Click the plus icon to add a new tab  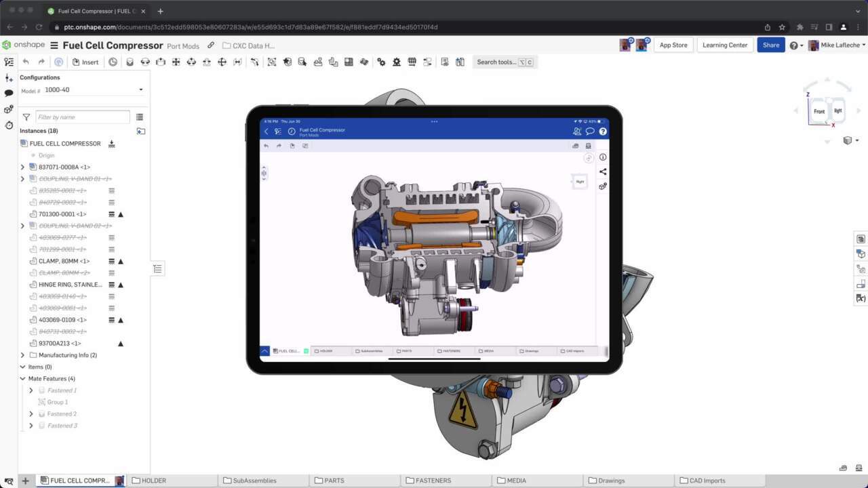[25, 481]
